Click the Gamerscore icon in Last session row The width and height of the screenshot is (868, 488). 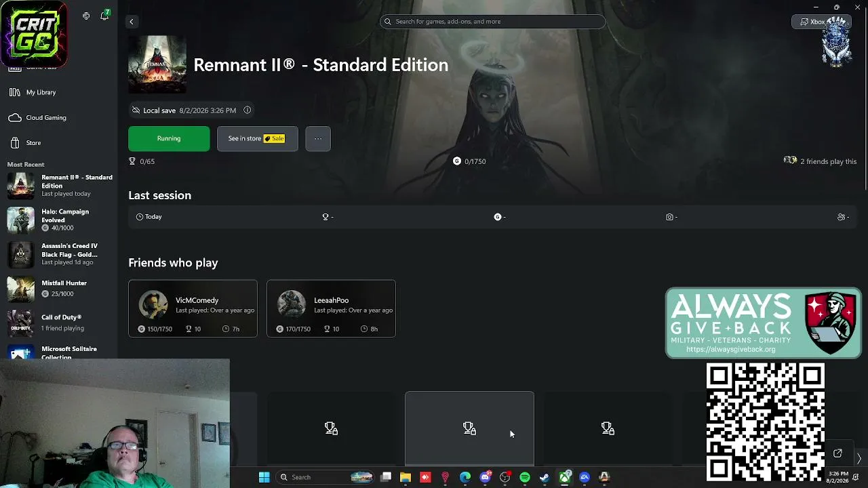coord(498,217)
